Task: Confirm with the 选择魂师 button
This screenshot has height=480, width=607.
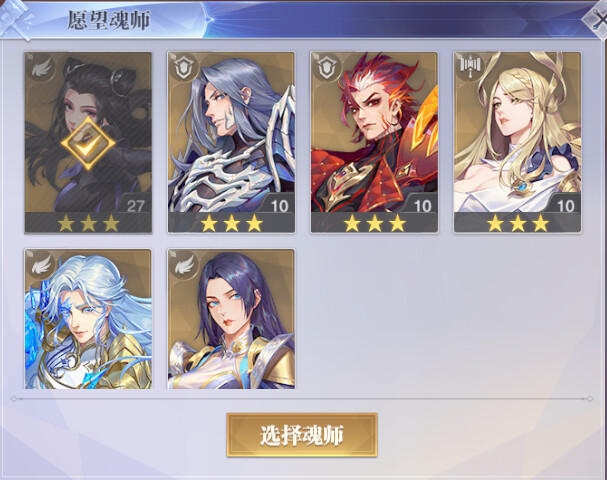Action: click(x=302, y=435)
